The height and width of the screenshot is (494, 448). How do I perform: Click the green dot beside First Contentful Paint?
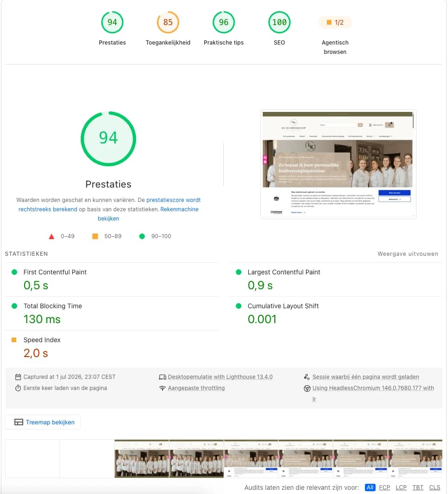(x=14, y=272)
